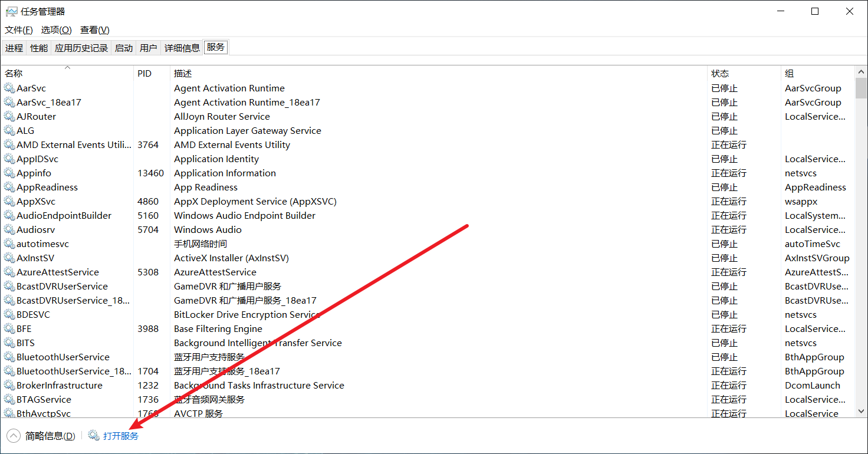Sort services by PID column header
Image resolution: width=868 pixels, height=454 pixels.
(144, 74)
